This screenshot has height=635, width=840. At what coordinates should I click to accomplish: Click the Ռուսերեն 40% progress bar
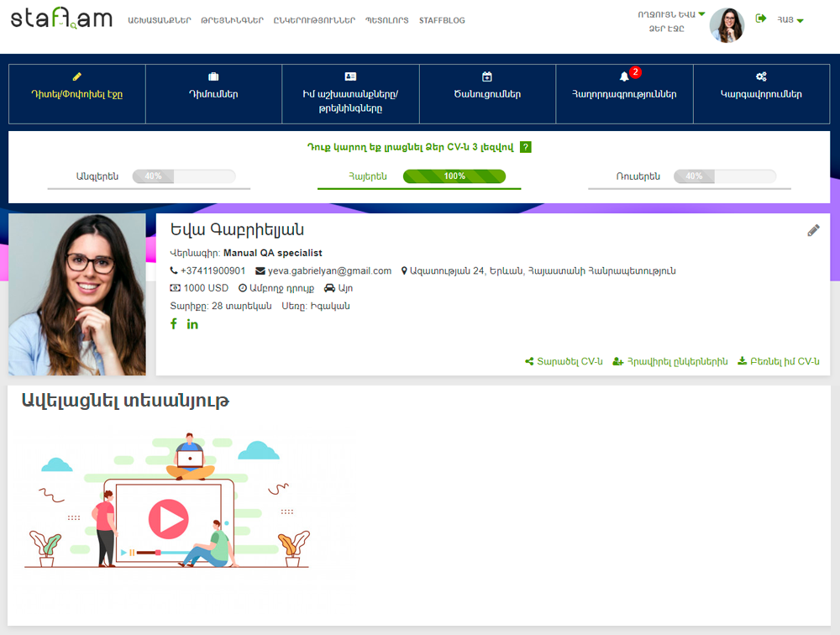pyautogui.click(x=725, y=176)
